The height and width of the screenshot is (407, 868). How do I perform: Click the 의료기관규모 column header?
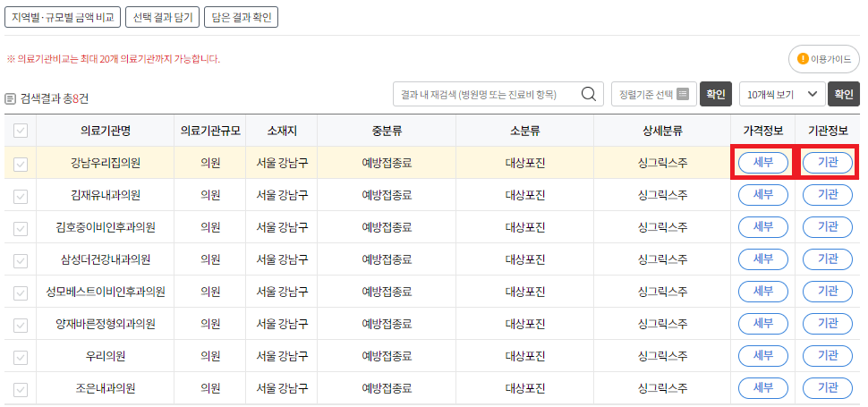210,131
